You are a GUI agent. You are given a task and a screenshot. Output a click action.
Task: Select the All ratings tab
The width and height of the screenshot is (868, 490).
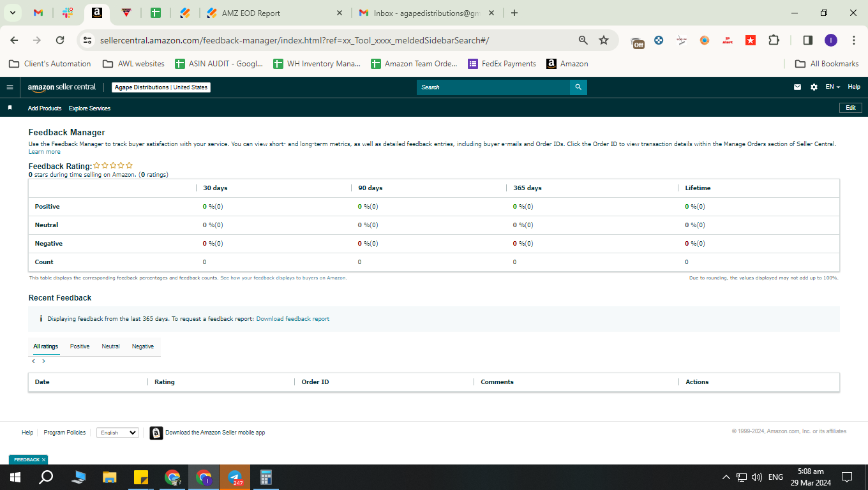[x=46, y=346]
